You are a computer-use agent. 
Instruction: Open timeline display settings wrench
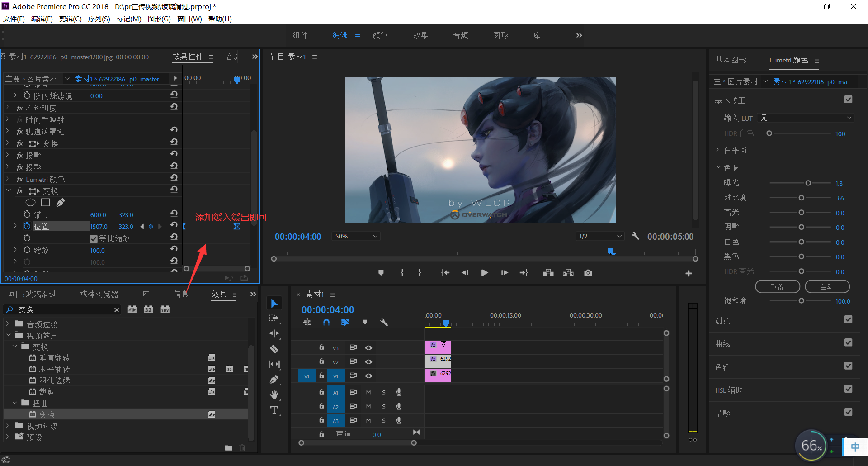[384, 322]
